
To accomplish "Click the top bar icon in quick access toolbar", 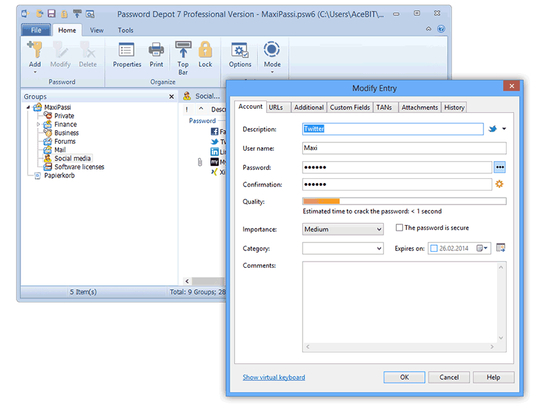I will [x=77, y=14].
